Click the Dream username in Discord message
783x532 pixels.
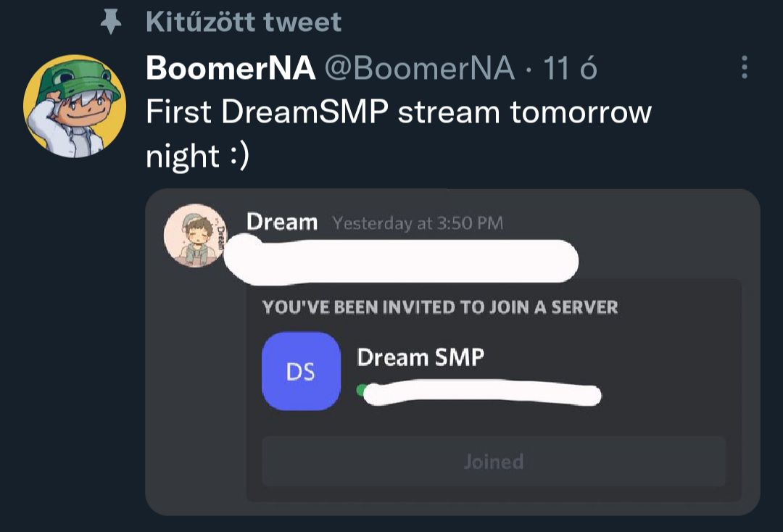tap(282, 222)
